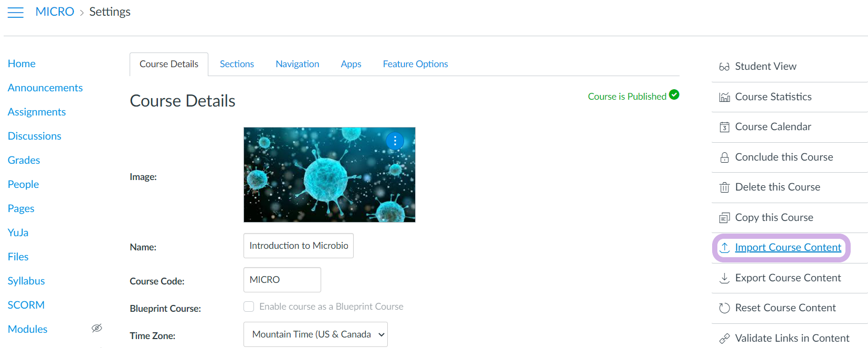This screenshot has height=348, width=868.
Task: Open the Time Zone dropdown
Action: point(315,334)
